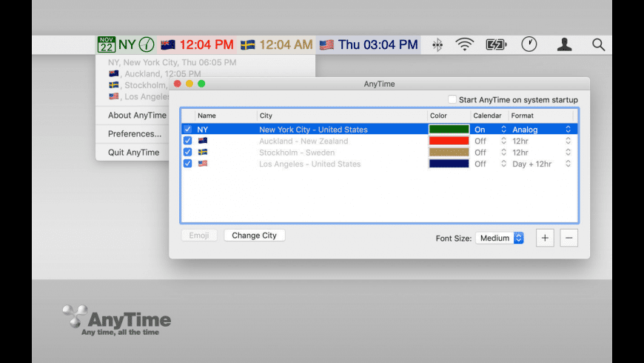The width and height of the screenshot is (644, 363).
Task: Click the Nov 22 calendar icon in menu bar
Action: (107, 44)
